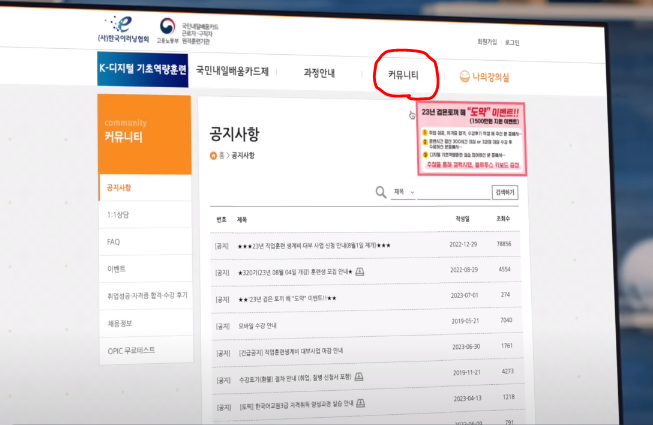The image size is (653, 425).
Task: Click view count 78856
Action: coord(503,244)
